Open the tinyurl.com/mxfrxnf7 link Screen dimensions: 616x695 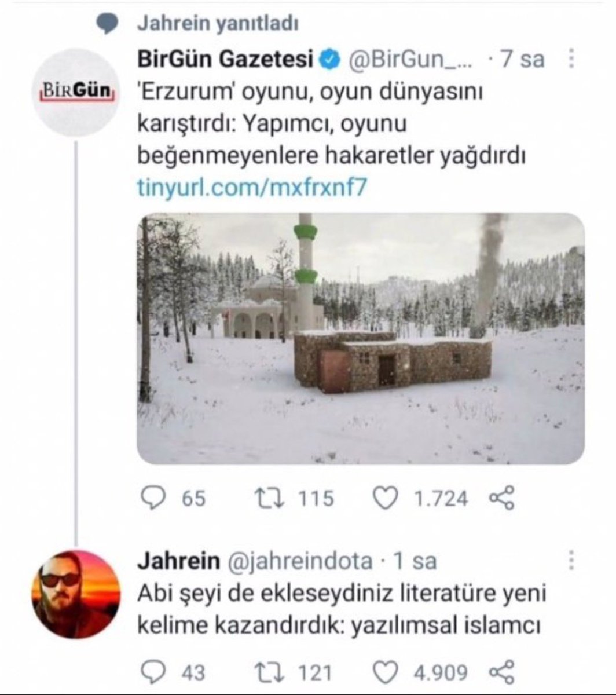coord(252,188)
